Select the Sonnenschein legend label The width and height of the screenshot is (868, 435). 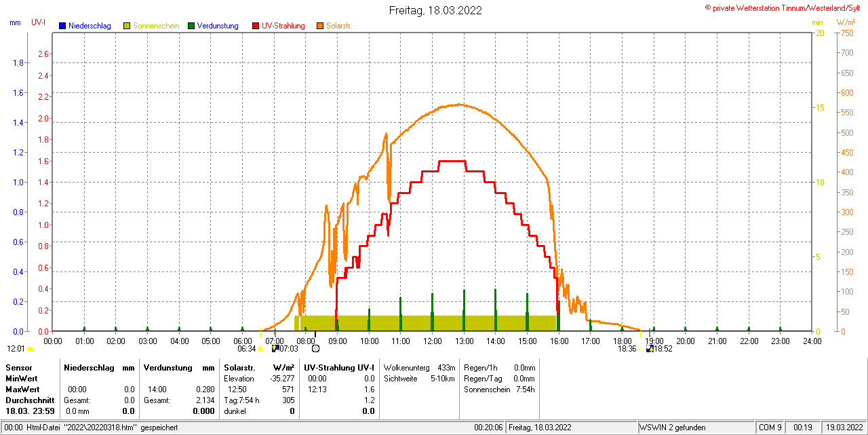point(156,26)
